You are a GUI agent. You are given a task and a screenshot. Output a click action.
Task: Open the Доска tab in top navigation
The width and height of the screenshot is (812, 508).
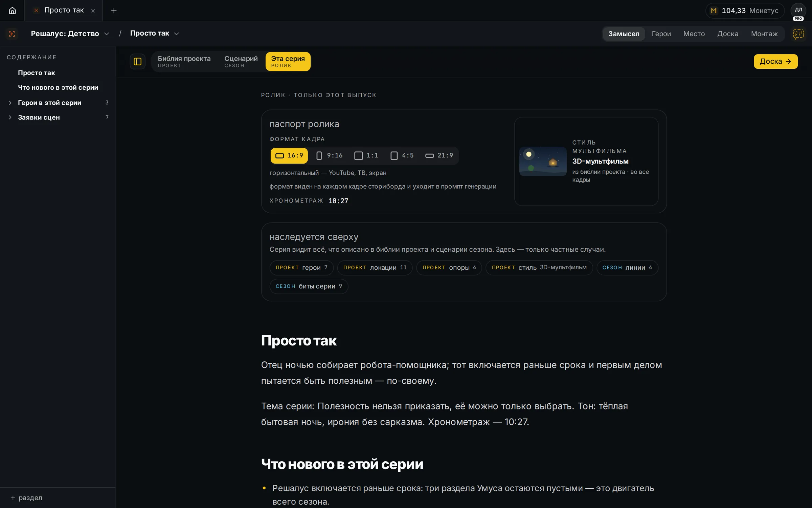point(728,34)
